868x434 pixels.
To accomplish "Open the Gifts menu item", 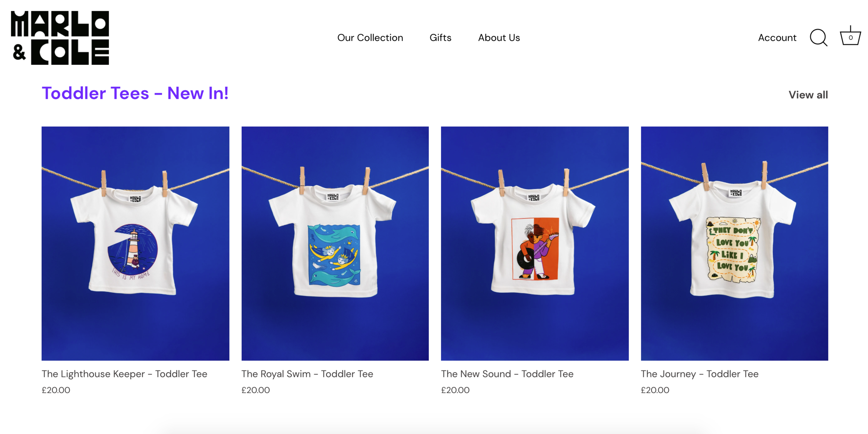I will pyautogui.click(x=440, y=37).
